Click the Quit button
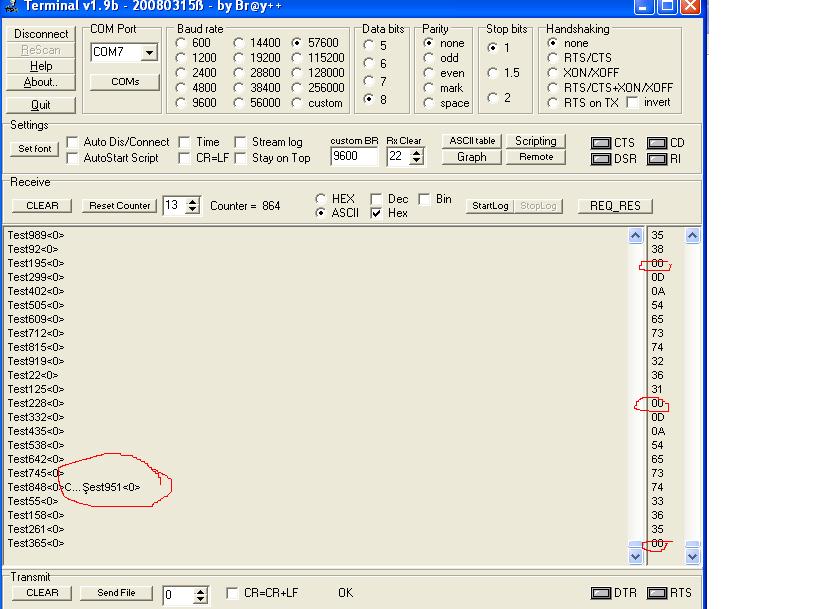This screenshot has width=840, height=609. [41, 105]
